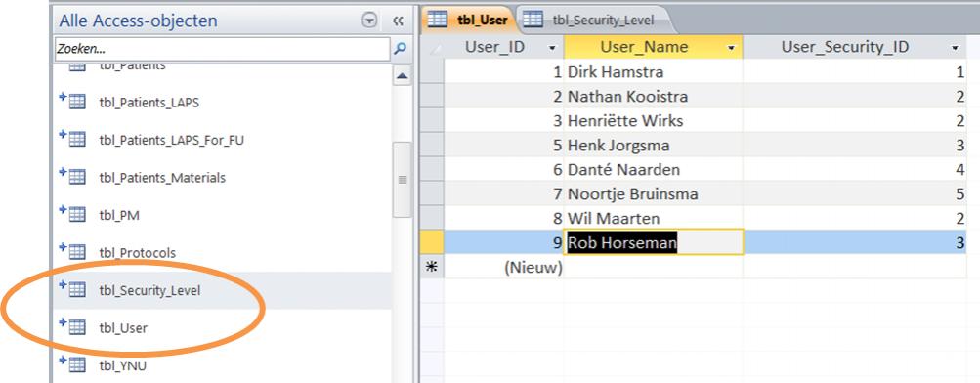Select tbl_Patients_LAPS_For_FU in navigation list
This screenshot has width=980, height=383.
pyautogui.click(x=171, y=140)
